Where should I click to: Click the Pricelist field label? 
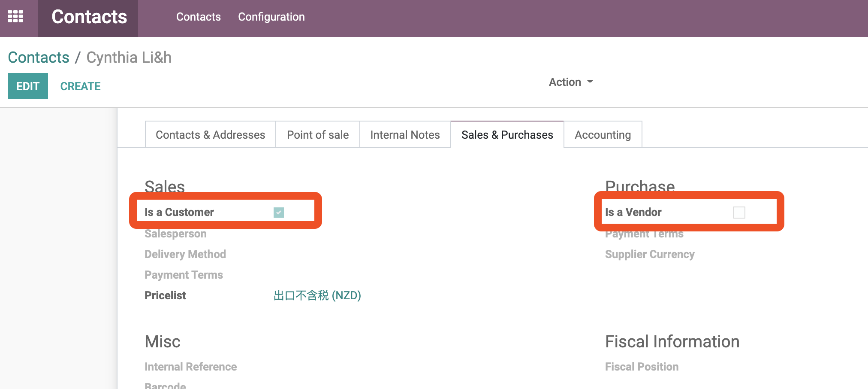coord(165,295)
